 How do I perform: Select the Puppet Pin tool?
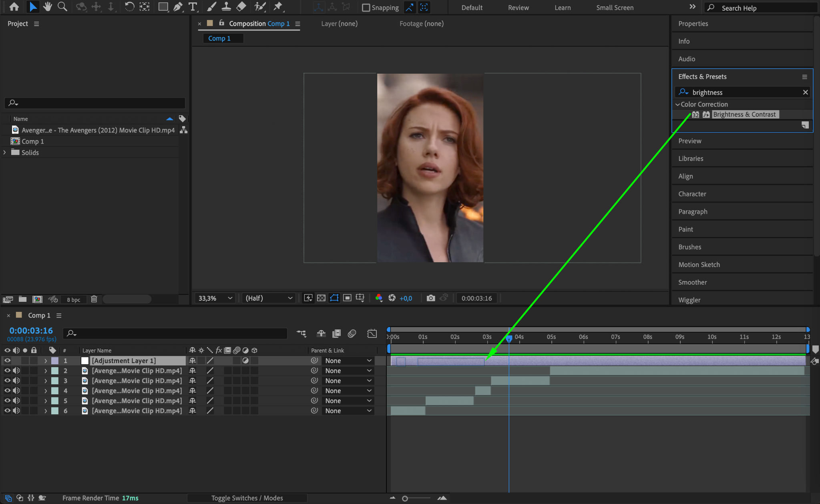(x=277, y=7)
